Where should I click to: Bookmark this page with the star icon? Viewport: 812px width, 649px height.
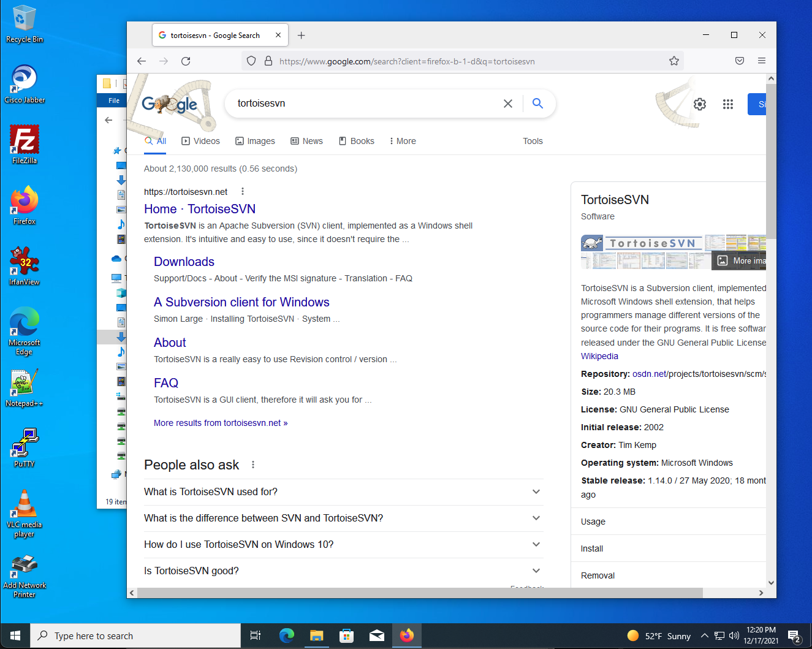(x=674, y=61)
